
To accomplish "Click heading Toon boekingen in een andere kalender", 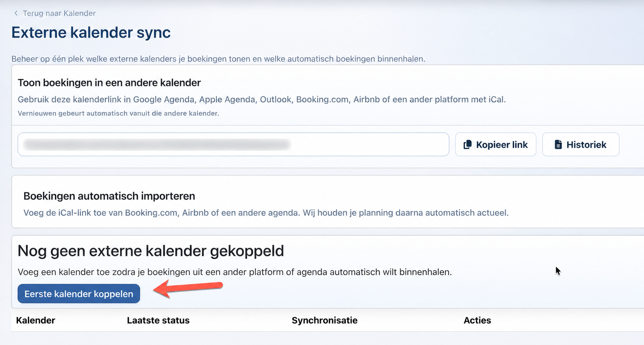I will [x=109, y=83].
